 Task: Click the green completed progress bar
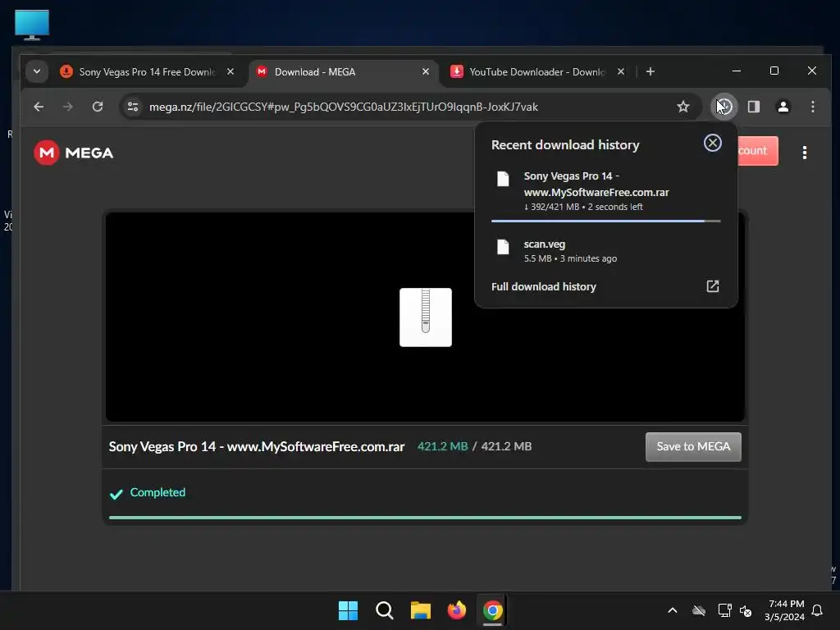coord(425,518)
